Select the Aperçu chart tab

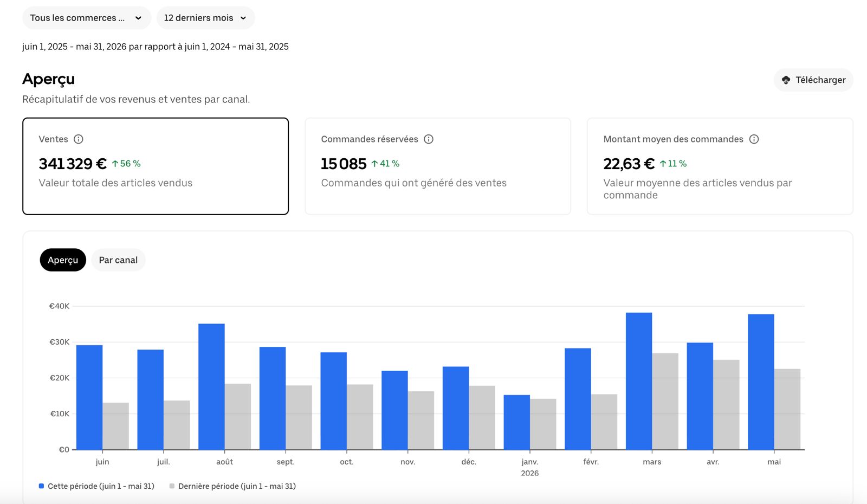63,260
